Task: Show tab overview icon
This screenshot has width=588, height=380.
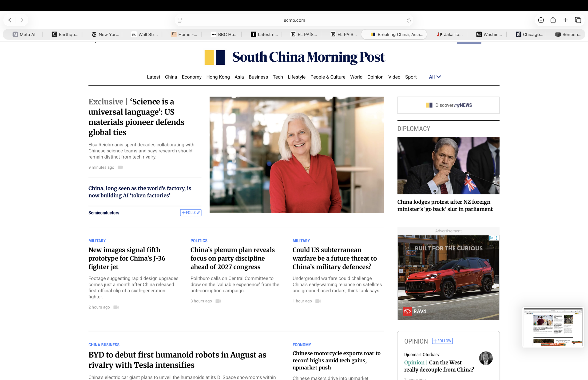Action: point(578,20)
